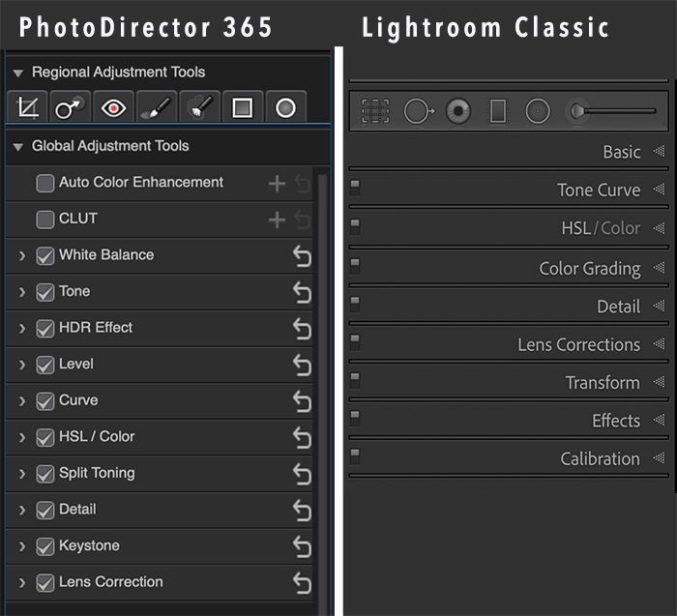The image size is (677, 616).
Task: Reset Split Toning adjustments
Action: coord(302,474)
